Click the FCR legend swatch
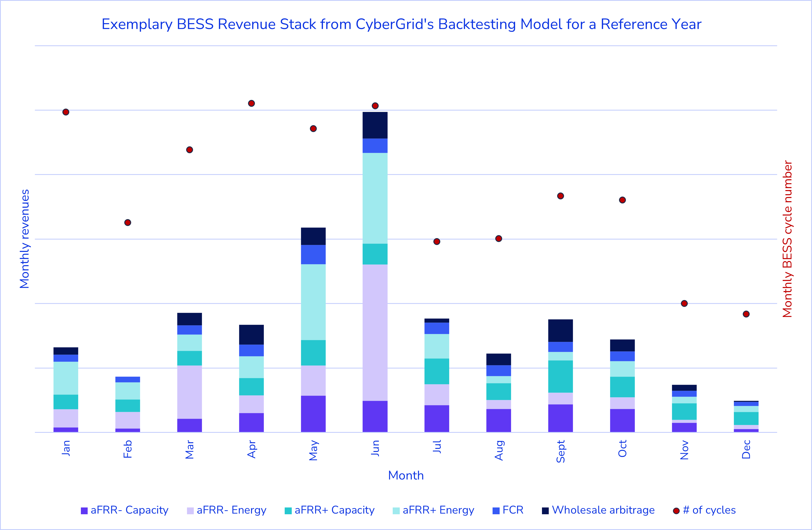The width and height of the screenshot is (812, 530). tap(496, 510)
